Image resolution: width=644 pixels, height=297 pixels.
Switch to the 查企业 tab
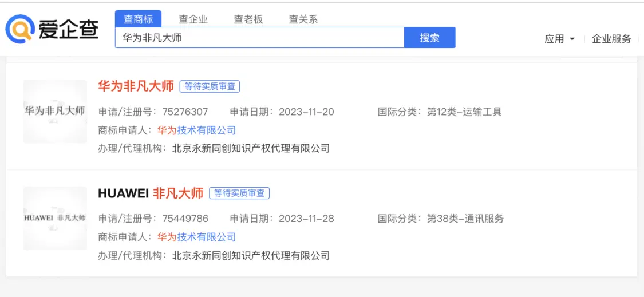click(x=193, y=19)
